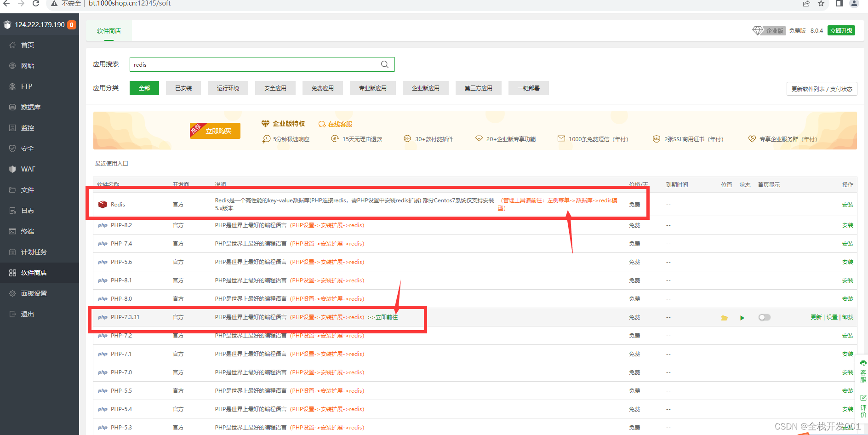
Task: Click the php icon beside PHP-5.4
Action: (103, 409)
